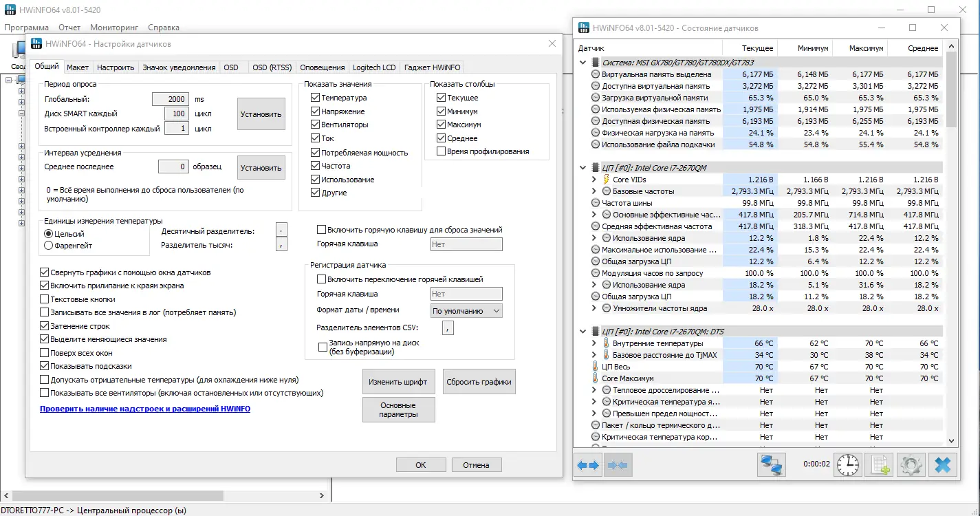Open the Настроить tab

coord(116,67)
